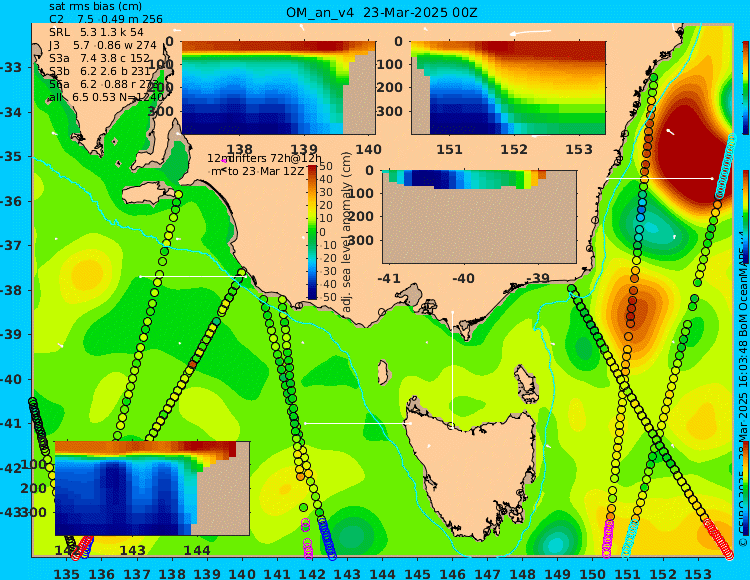Click longitude label '141' on the bottom axis
Viewport: 750px width, 580px height.
click(277, 573)
